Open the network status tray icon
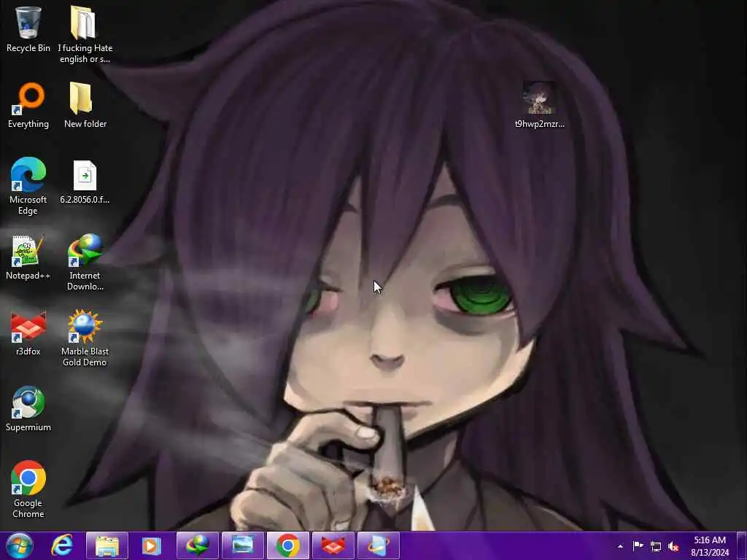This screenshot has width=747, height=560. click(656, 547)
